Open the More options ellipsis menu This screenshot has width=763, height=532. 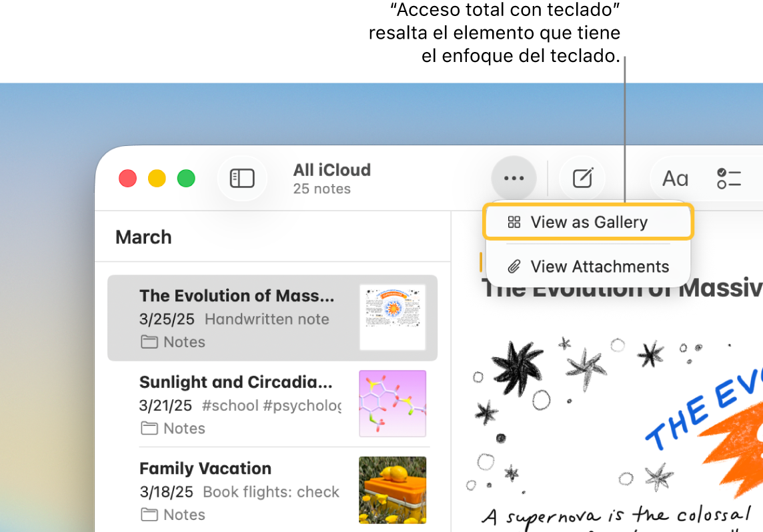coord(514,178)
